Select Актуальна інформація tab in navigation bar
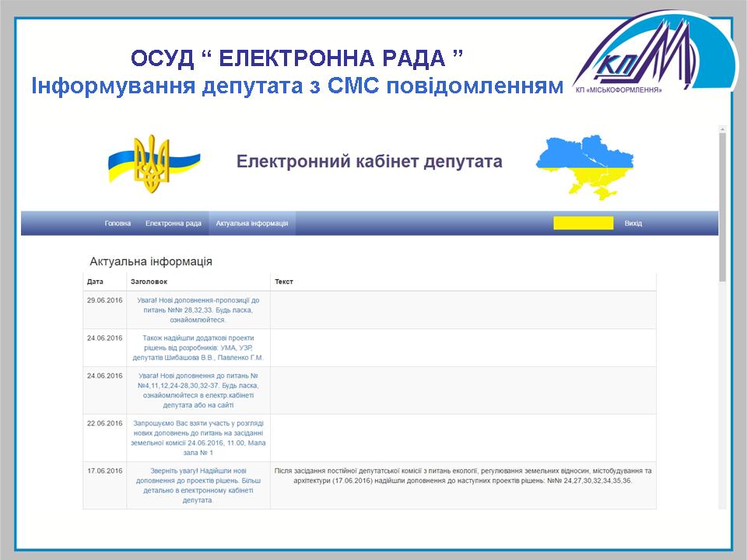The width and height of the screenshot is (747, 560). (252, 223)
